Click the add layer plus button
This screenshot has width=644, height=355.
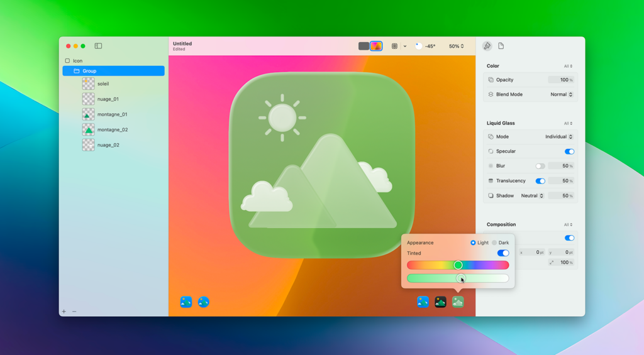click(x=64, y=312)
